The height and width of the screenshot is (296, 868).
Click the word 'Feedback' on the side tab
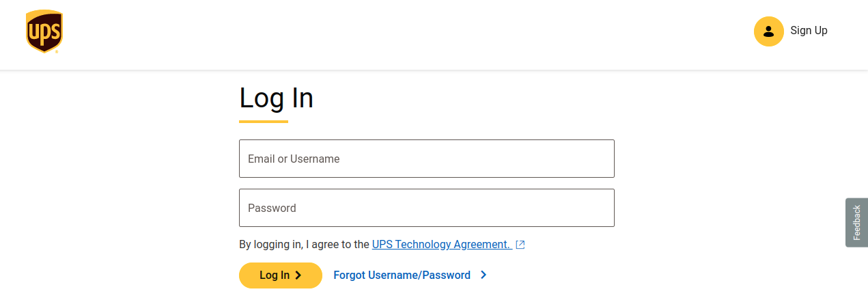(857, 222)
